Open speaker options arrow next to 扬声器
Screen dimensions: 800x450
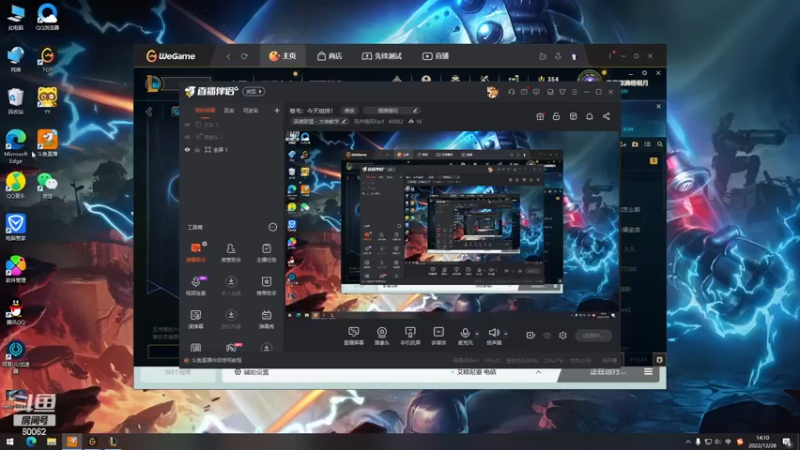[x=506, y=334]
